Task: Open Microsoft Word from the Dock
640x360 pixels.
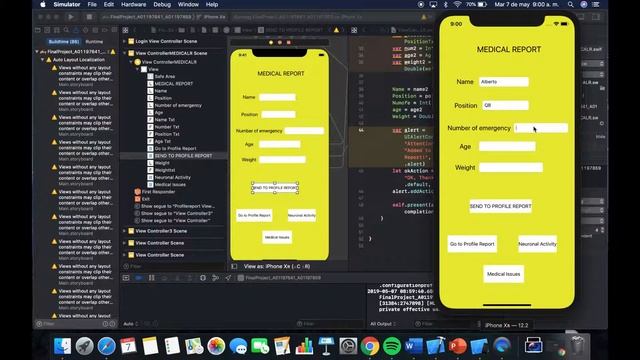Action: coord(414,346)
